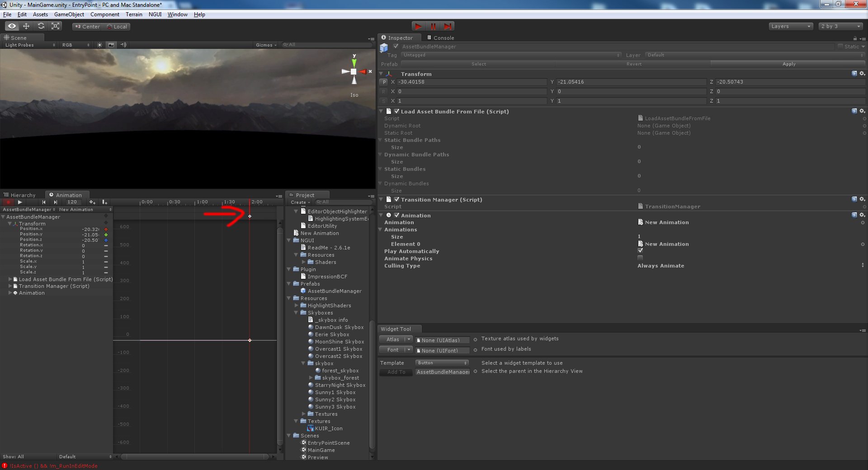Viewport: 868px width, 470px height.
Task: Open the NGUI menu
Action: 155,14
